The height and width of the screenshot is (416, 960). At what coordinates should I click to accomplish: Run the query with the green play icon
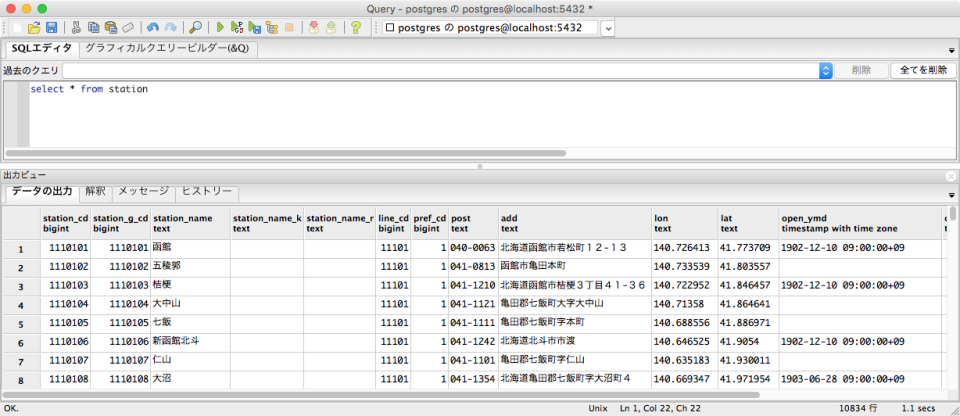pos(220,28)
